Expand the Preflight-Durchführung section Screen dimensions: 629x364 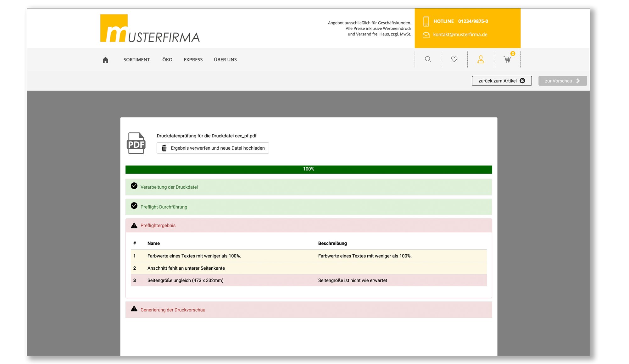pyautogui.click(x=309, y=207)
